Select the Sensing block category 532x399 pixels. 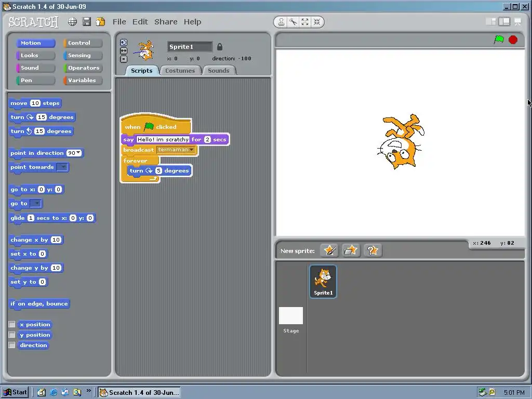pyautogui.click(x=83, y=55)
